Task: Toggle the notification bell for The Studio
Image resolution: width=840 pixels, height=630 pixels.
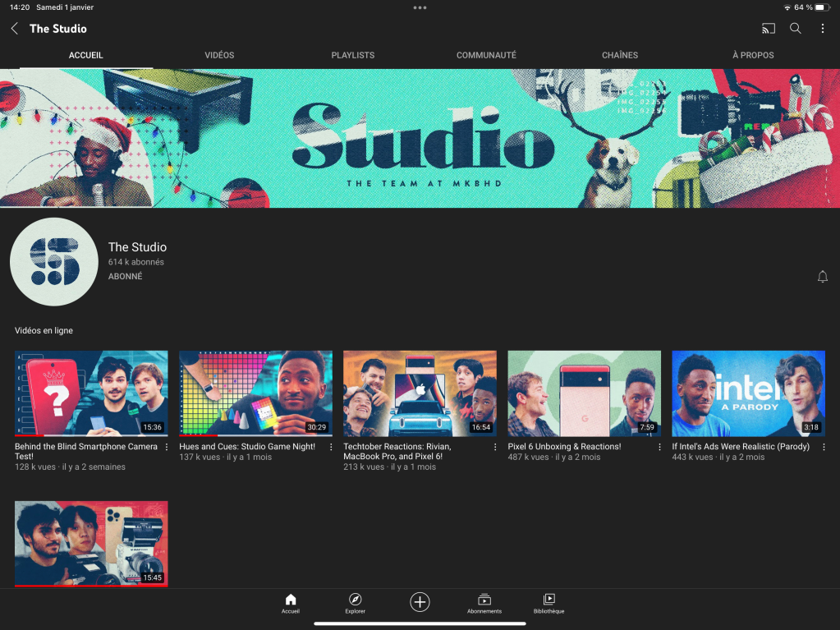Action: (823, 277)
